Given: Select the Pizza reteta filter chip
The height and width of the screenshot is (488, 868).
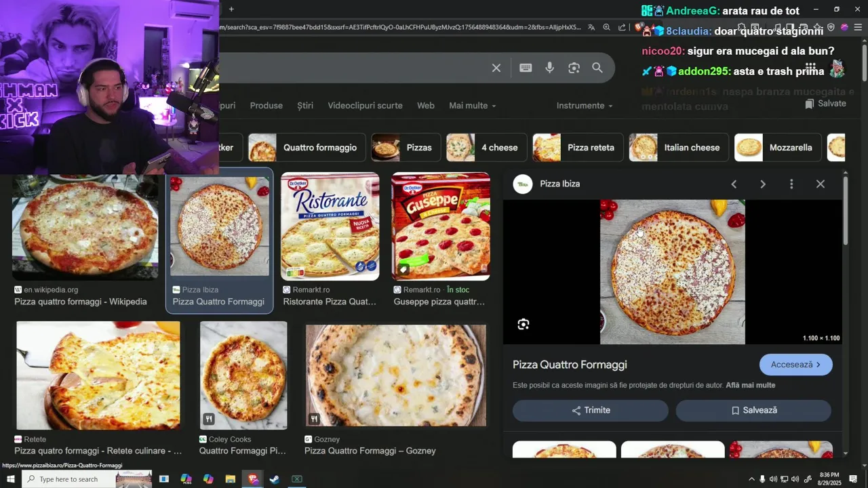Looking at the screenshot, I should click(578, 148).
